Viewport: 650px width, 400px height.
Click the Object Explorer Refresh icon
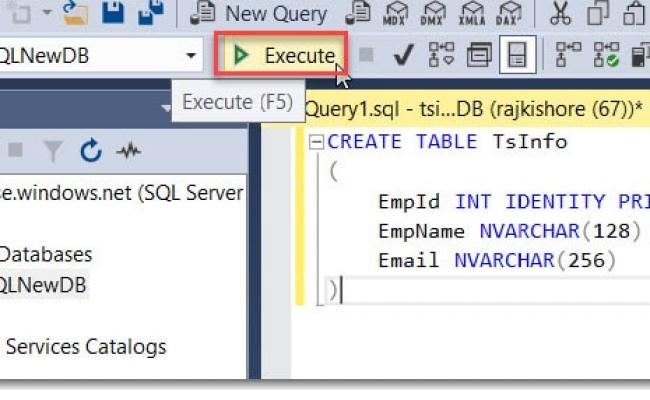click(x=91, y=150)
